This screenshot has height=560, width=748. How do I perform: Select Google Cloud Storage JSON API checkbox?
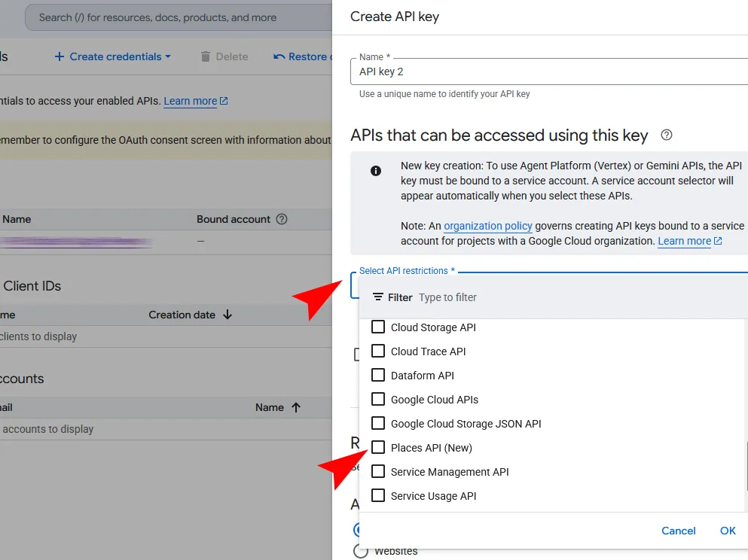point(378,423)
